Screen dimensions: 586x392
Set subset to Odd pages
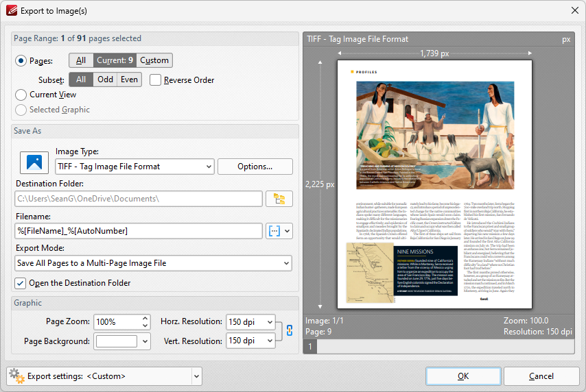pos(105,79)
